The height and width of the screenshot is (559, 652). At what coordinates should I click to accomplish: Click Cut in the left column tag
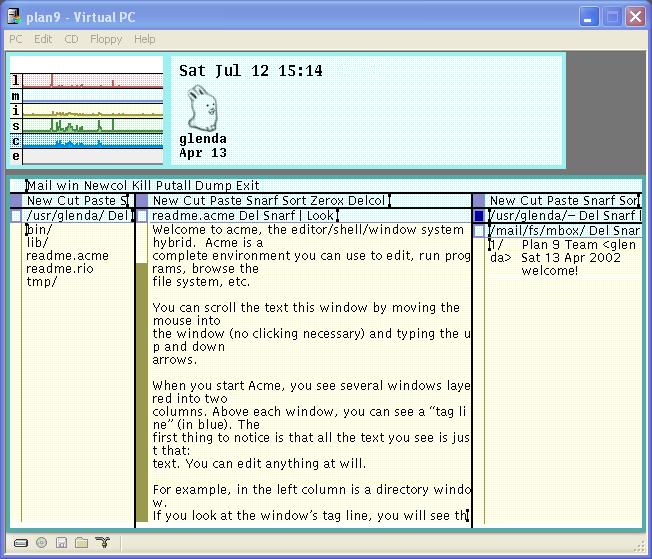[x=68, y=201]
